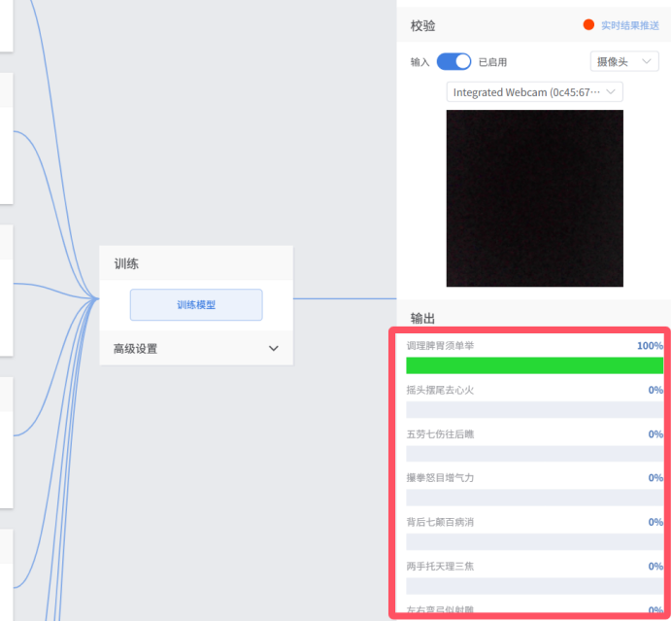This screenshot has width=672, height=622.
Task: Click the 100% confidence value
Action: 650,346
